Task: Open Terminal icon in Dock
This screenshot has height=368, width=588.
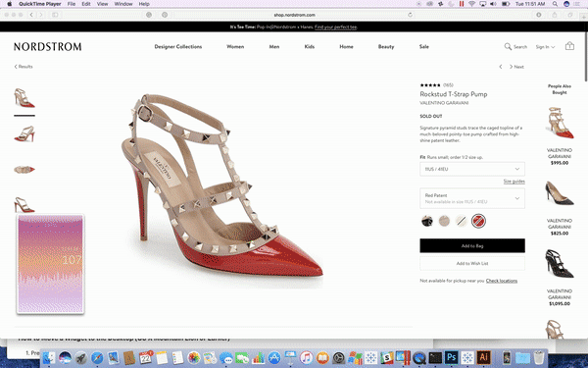Action: pos(435,357)
